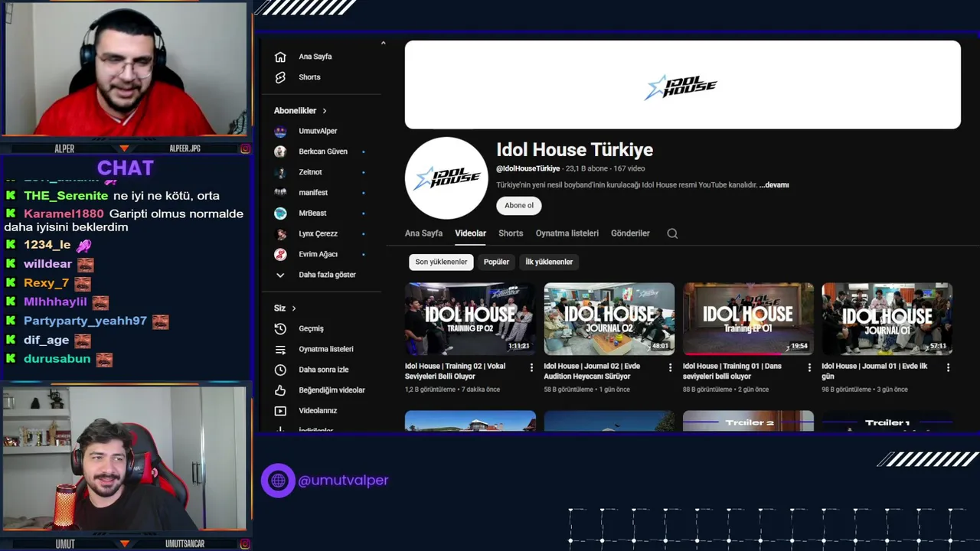Image resolution: width=980 pixels, height=551 pixels.
Task: Open options menu for Training 02 video
Action: click(x=531, y=367)
